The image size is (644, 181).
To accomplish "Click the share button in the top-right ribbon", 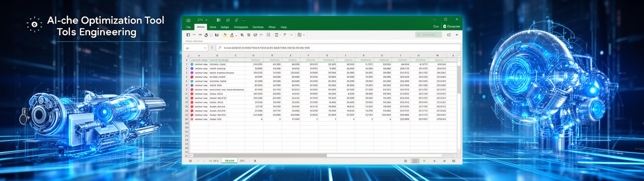I will click(451, 27).
